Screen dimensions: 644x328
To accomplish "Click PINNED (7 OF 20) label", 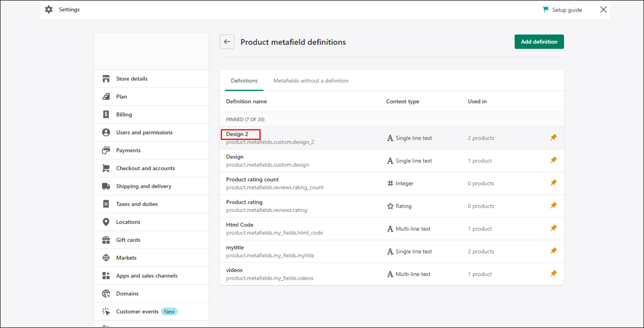I will click(x=245, y=119).
